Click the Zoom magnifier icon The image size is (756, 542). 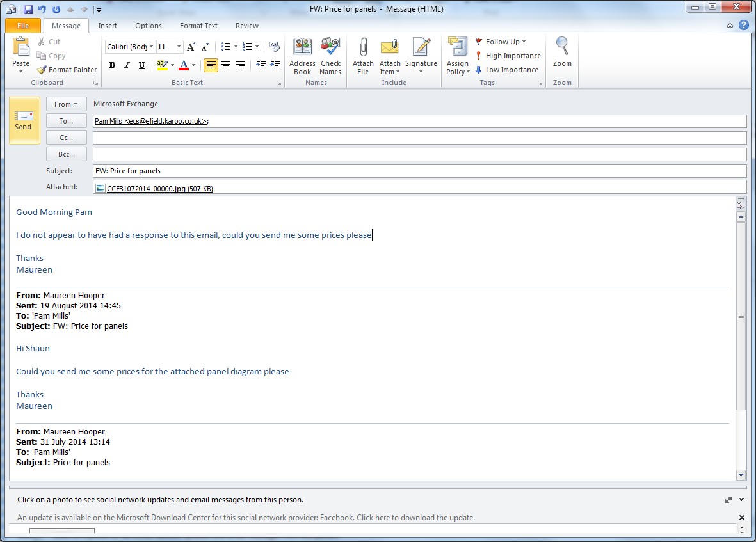pyautogui.click(x=562, y=47)
